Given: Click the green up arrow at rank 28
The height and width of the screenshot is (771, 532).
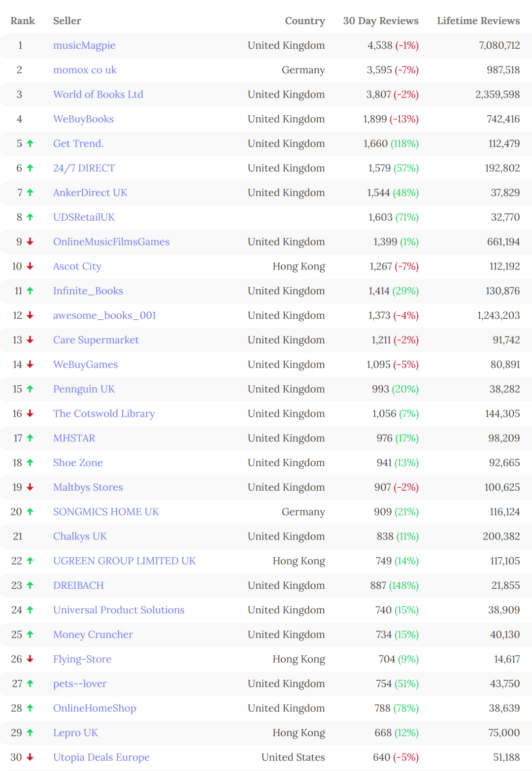Looking at the screenshot, I should click(x=30, y=708).
